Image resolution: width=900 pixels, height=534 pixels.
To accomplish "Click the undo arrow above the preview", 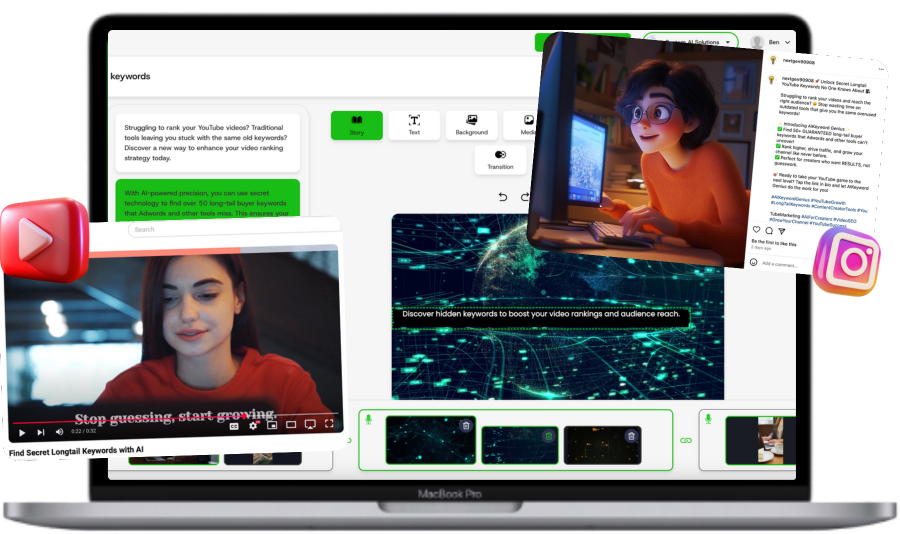I will click(503, 197).
